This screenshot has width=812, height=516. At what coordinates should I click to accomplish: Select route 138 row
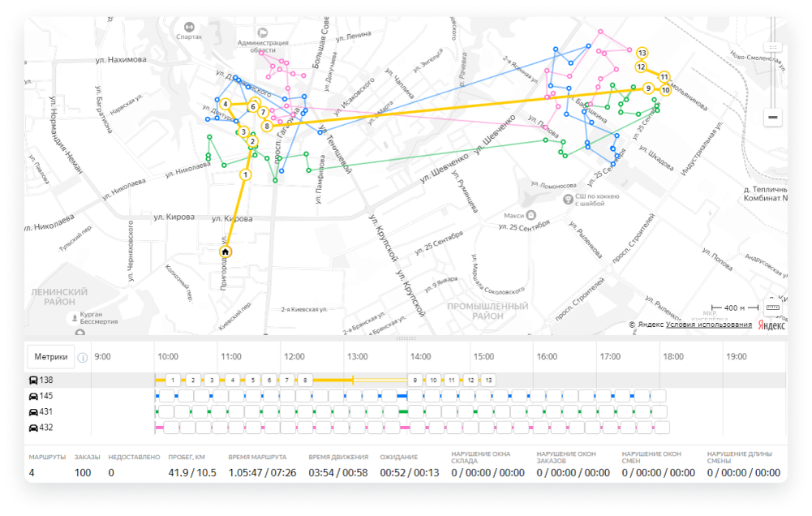[x=406, y=381]
